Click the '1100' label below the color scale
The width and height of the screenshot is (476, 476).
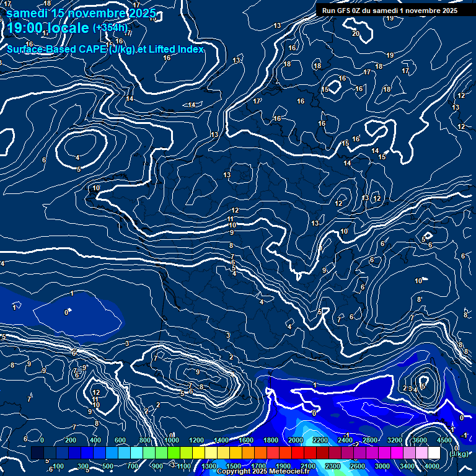pos(184,466)
